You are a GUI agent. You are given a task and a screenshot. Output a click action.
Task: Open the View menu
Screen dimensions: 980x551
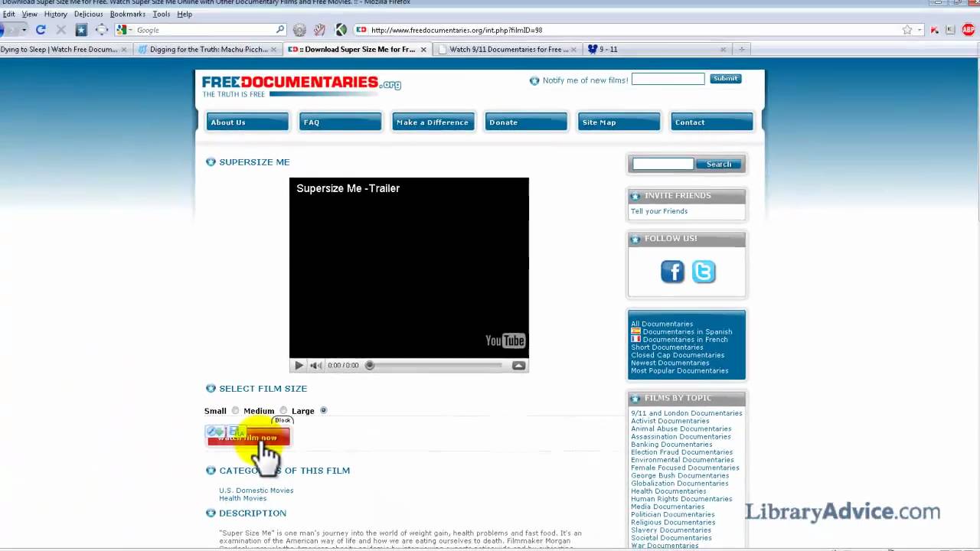click(29, 14)
